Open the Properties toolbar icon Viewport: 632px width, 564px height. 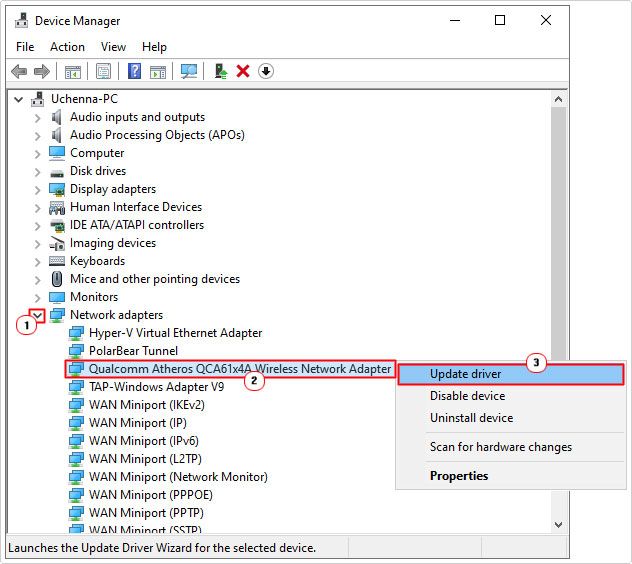(104, 71)
